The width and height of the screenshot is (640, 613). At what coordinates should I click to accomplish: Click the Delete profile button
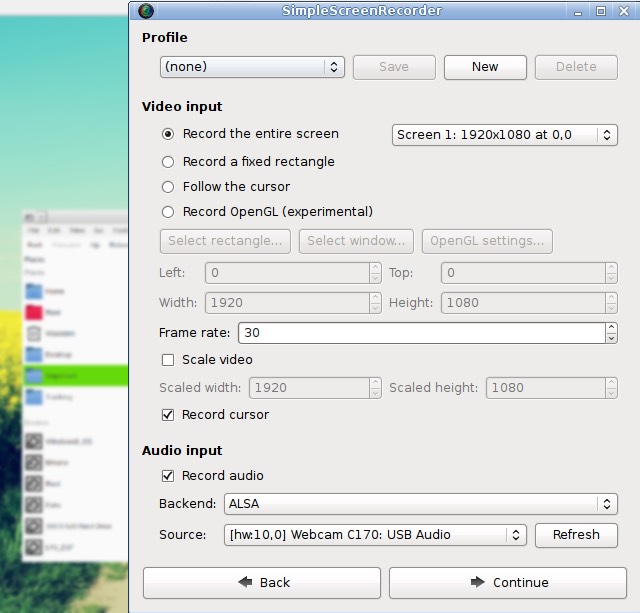coord(576,67)
